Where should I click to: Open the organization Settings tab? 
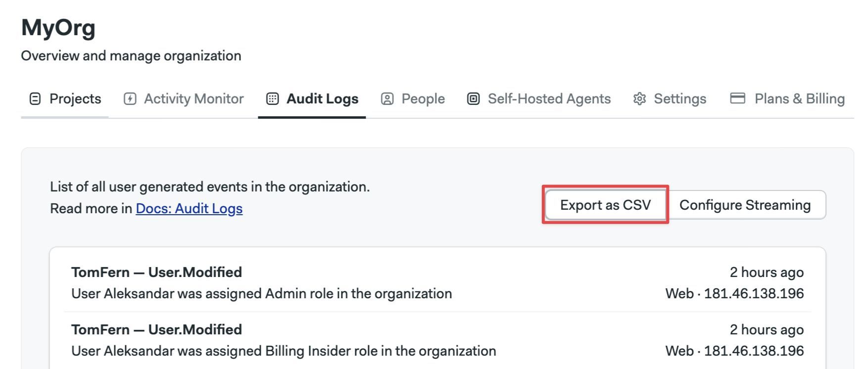[x=670, y=99]
